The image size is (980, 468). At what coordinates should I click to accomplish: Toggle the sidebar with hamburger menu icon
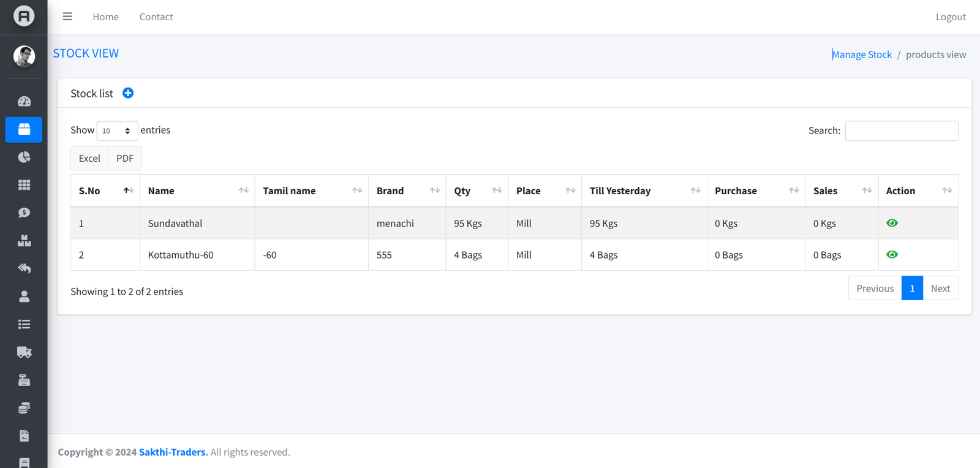67,17
